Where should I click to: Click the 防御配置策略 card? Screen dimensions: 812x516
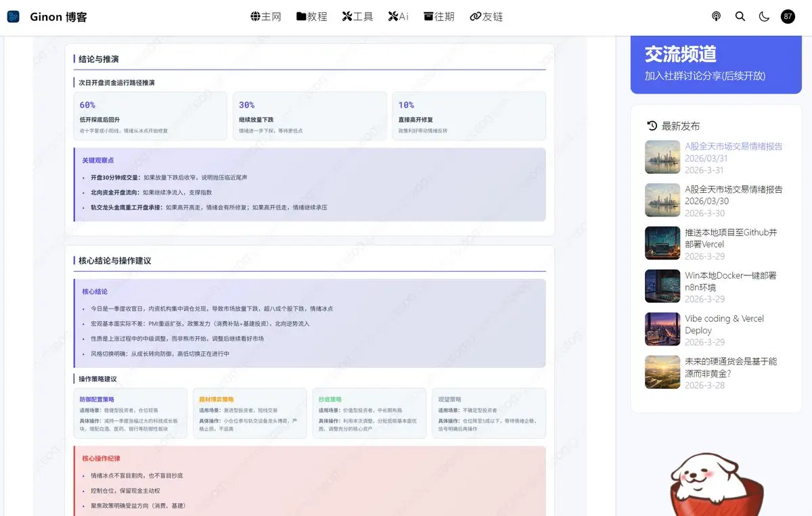tap(130, 413)
